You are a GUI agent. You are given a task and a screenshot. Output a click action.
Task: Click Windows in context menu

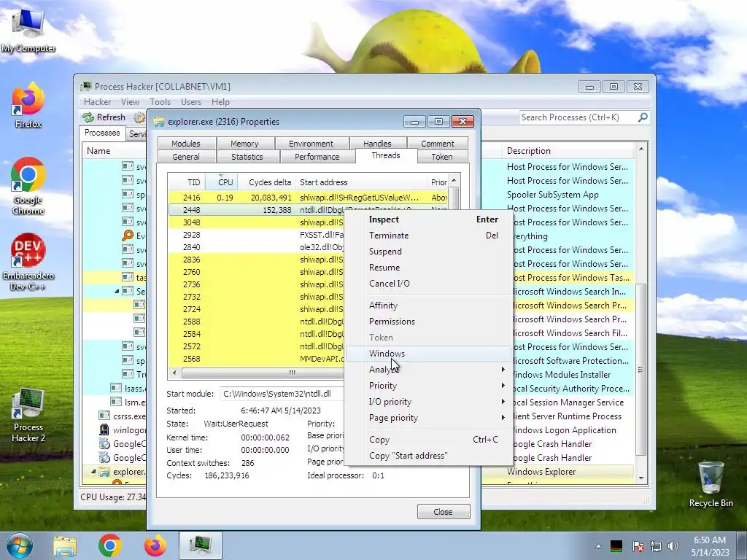coord(427,354)
